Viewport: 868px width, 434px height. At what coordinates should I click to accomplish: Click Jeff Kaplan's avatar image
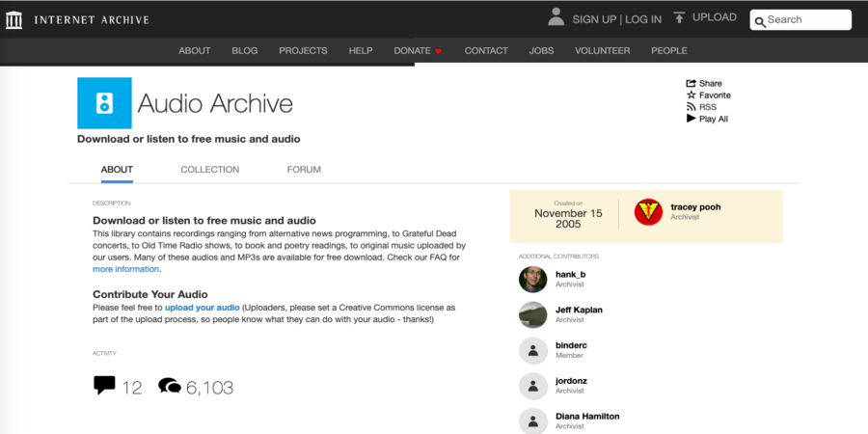(533, 315)
